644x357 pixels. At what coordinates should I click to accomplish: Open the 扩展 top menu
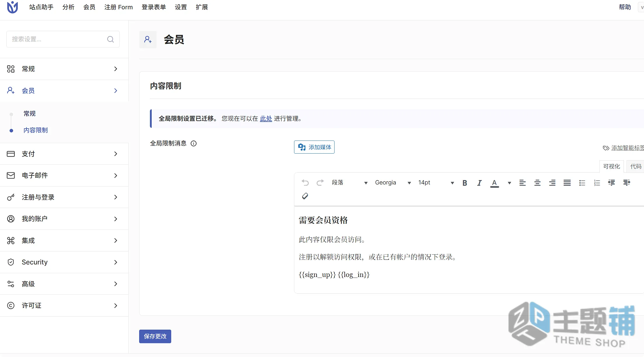(x=202, y=7)
